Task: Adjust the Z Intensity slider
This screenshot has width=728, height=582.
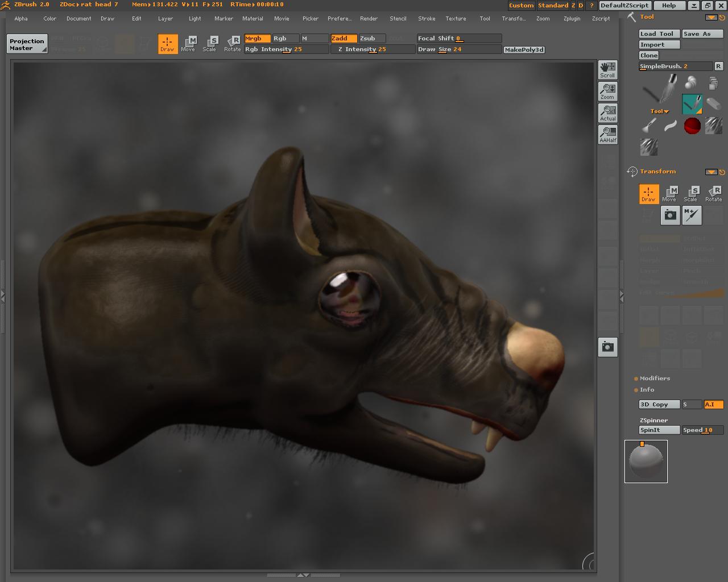Action: point(373,49)
